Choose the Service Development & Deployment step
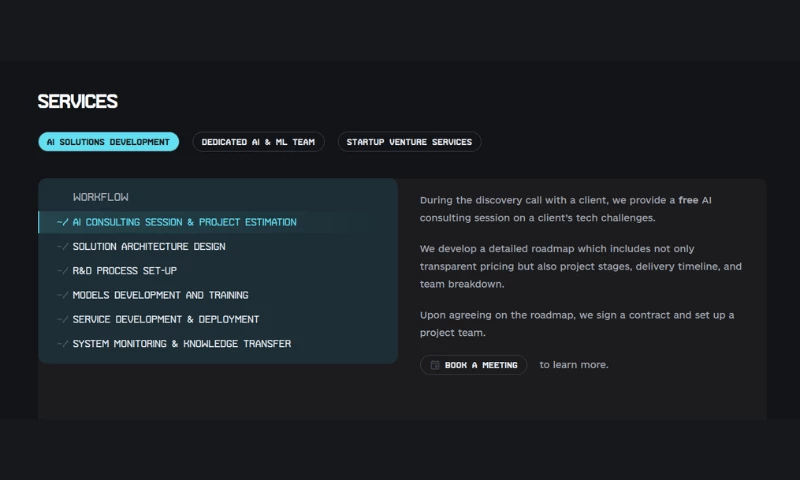Image resolution: width=800 pixels, height=480 pixels. pos(166,320)
